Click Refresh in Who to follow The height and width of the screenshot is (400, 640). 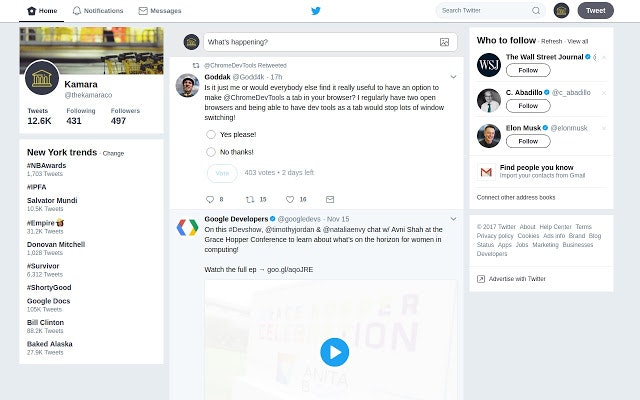coord(551,41)
